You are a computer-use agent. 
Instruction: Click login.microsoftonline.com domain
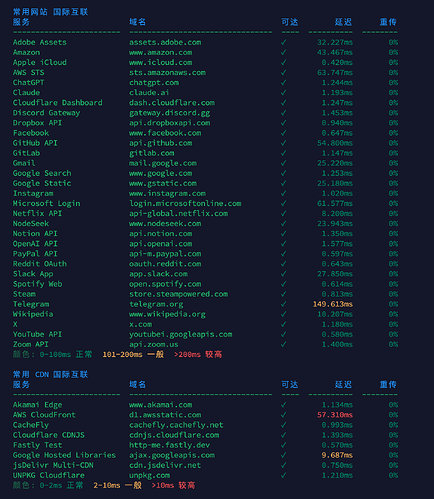(185, 203)
